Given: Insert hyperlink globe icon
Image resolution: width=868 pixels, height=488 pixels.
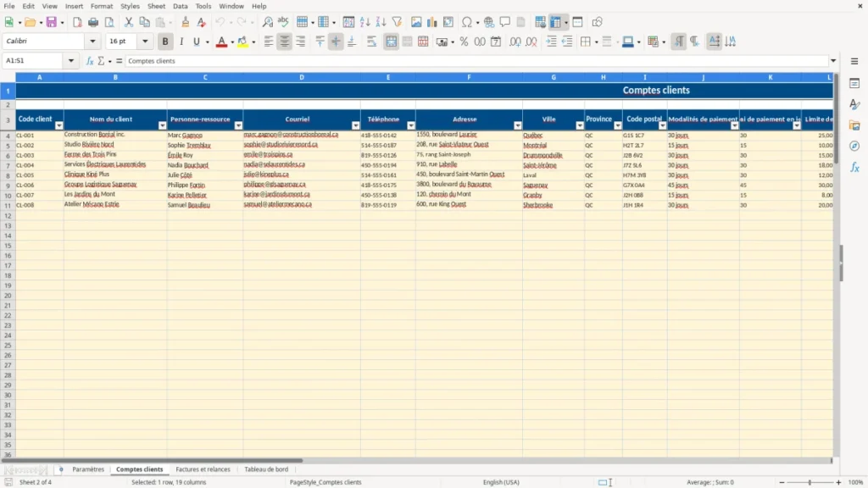Looking at the screenshot, I should (489, 22).
